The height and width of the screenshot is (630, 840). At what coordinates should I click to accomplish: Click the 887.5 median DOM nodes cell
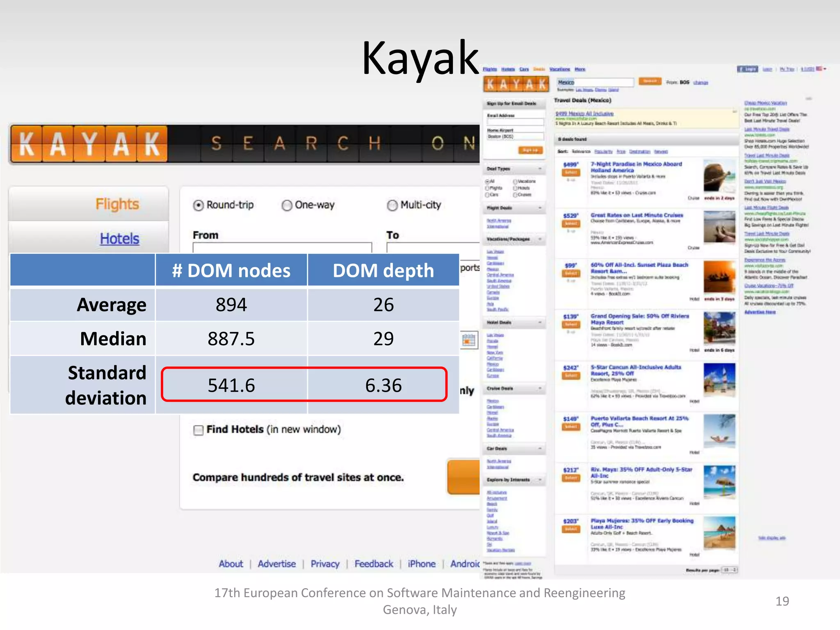(x=231, y=339)
